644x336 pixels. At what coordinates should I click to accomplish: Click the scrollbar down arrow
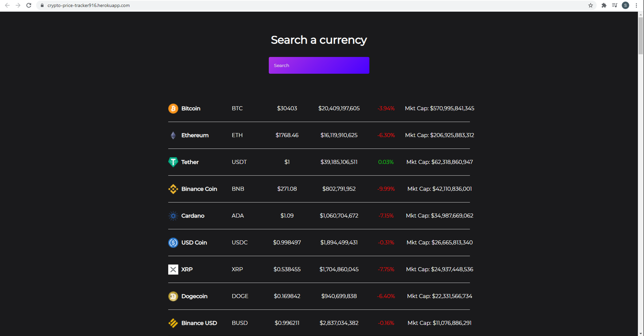(x=641, y=334)
